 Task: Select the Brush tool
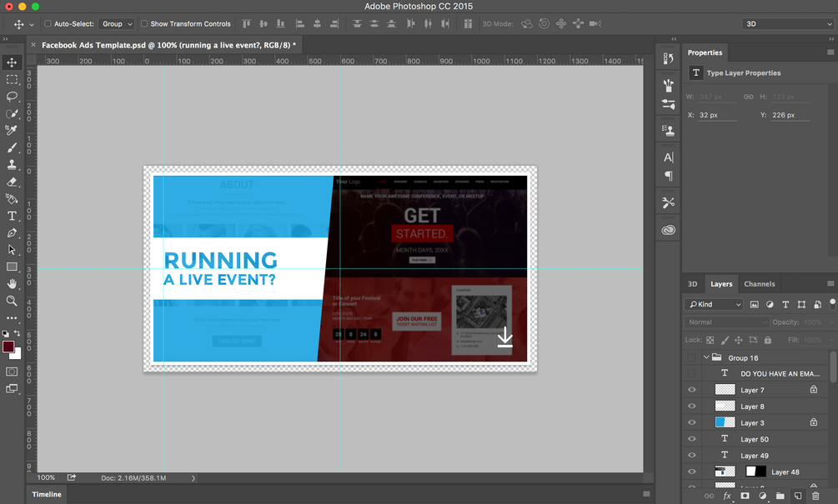coord(12,147)
